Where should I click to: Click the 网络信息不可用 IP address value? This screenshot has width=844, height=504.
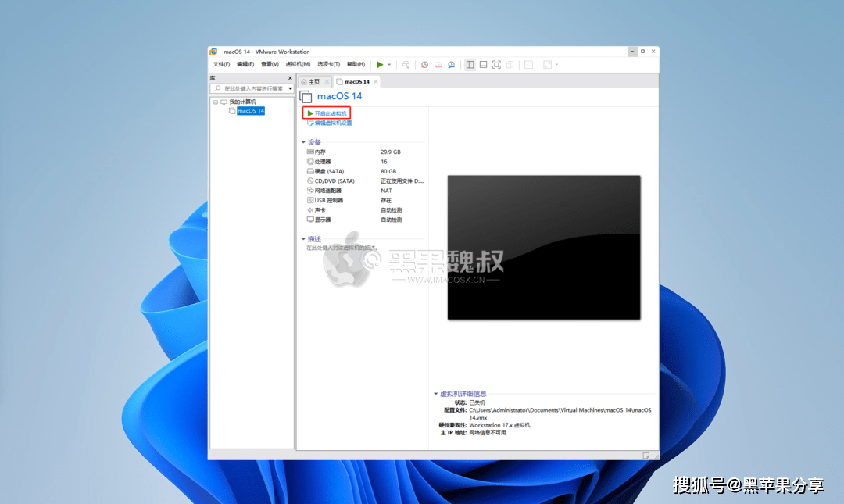pos(488,433)
